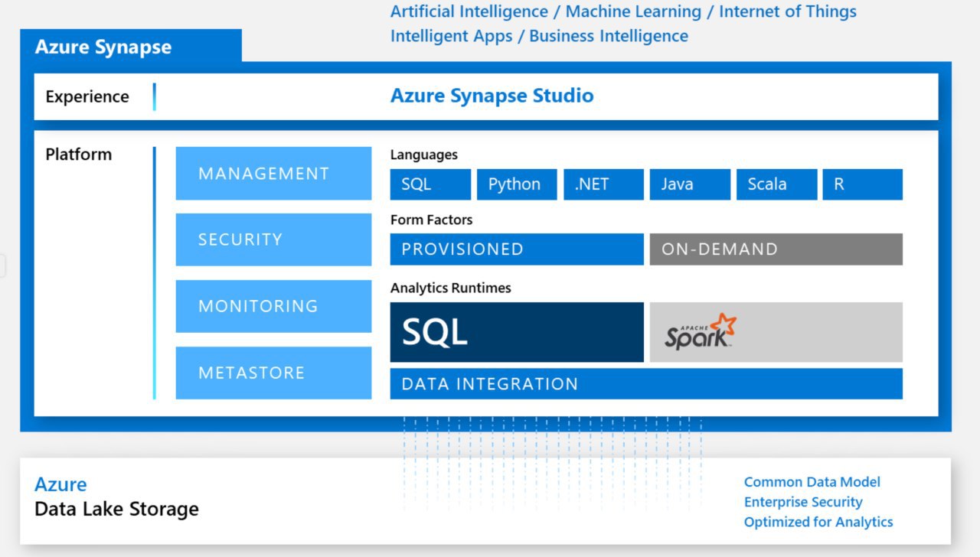Open the SECURITY block

point(273,239)
